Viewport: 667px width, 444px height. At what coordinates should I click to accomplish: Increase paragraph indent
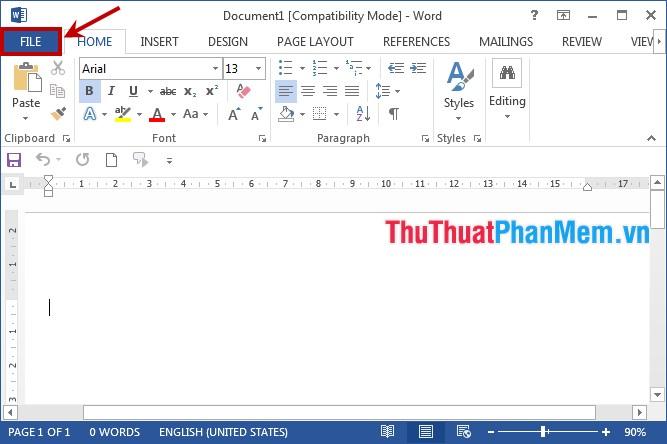pos(418,68)
